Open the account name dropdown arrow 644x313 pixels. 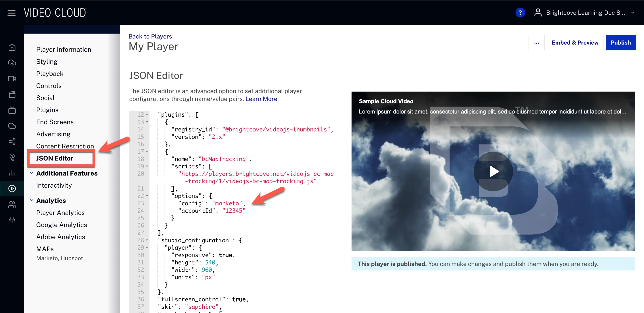pyautogui.click(x=633, y=13)
